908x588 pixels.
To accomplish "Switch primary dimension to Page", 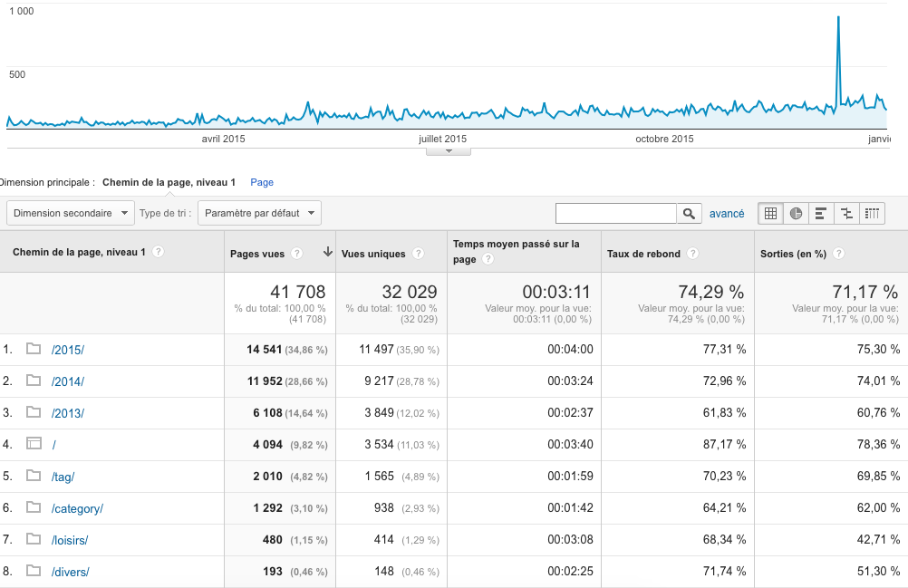I will click(262, 182).
